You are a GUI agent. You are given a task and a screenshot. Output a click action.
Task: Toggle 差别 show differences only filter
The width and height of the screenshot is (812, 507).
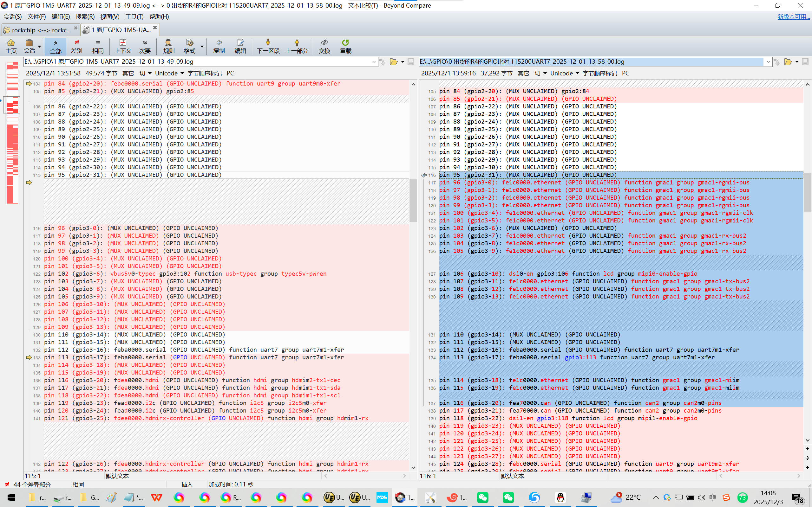[76, 46]
